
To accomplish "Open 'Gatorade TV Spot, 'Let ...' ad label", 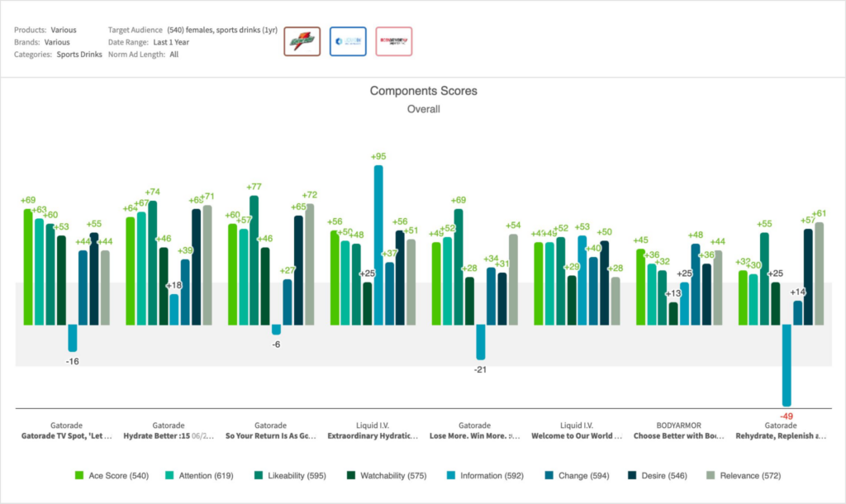I will (x=66, y=436).
